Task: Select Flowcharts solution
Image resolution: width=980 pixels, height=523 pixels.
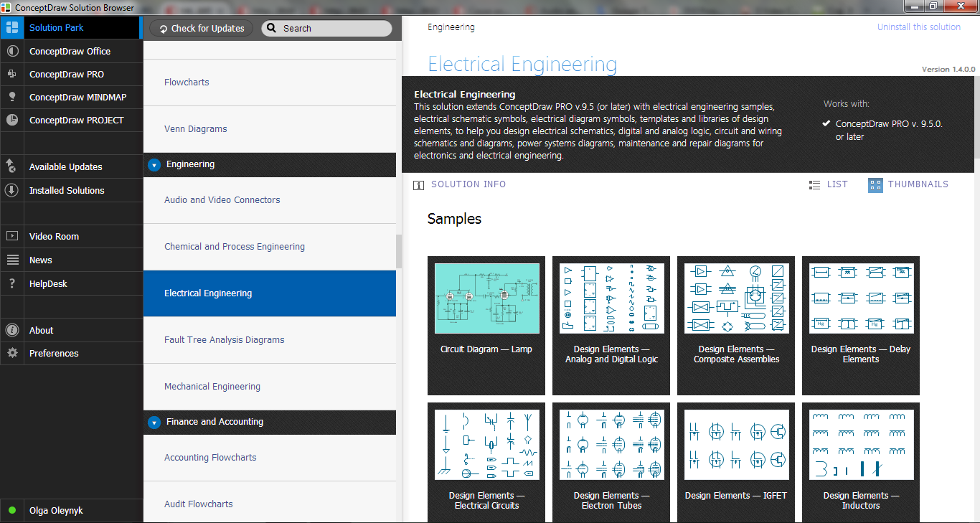Action: pyautogui.click(x=270, y=83)
